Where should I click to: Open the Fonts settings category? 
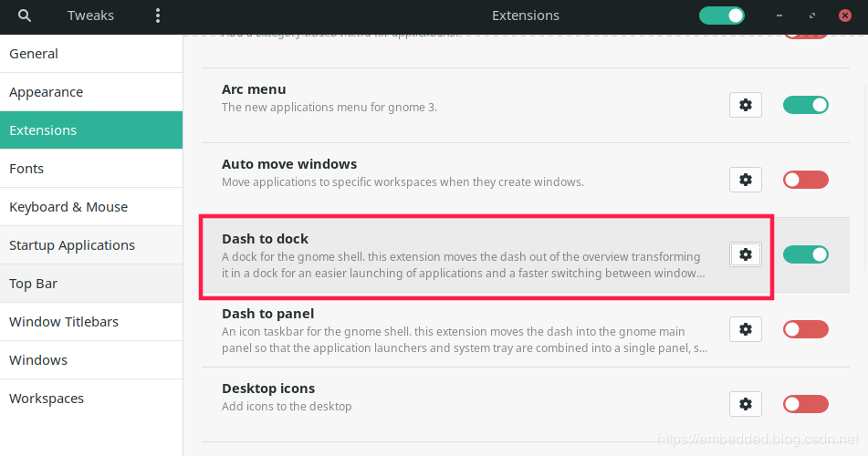coord(91,169)
